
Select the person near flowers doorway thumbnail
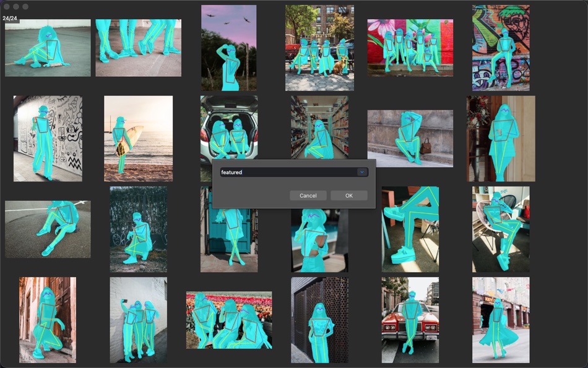501,139
